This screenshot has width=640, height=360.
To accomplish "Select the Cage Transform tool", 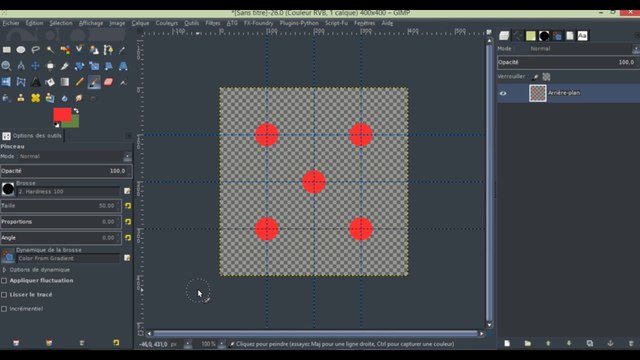I will click(21, 82).
